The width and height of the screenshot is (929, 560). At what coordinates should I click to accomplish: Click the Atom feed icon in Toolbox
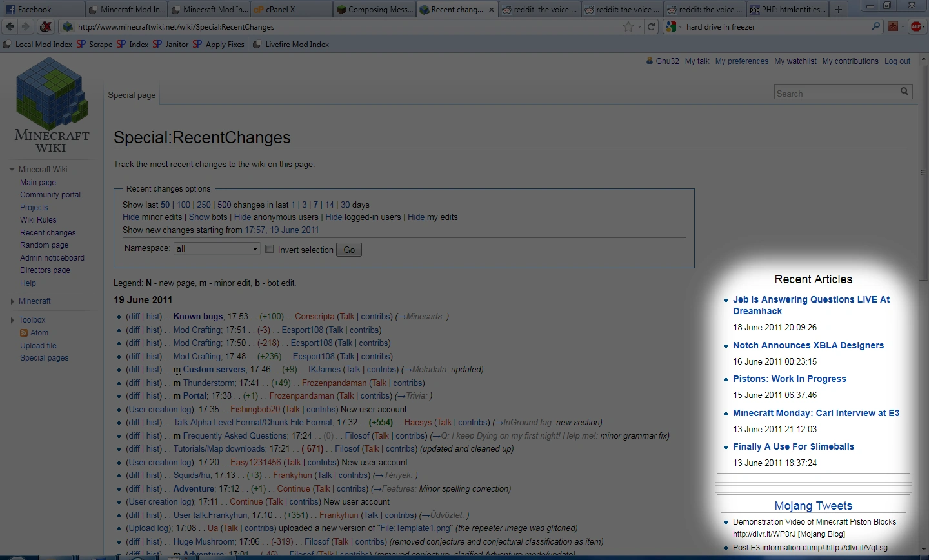(x=24, y=333)
